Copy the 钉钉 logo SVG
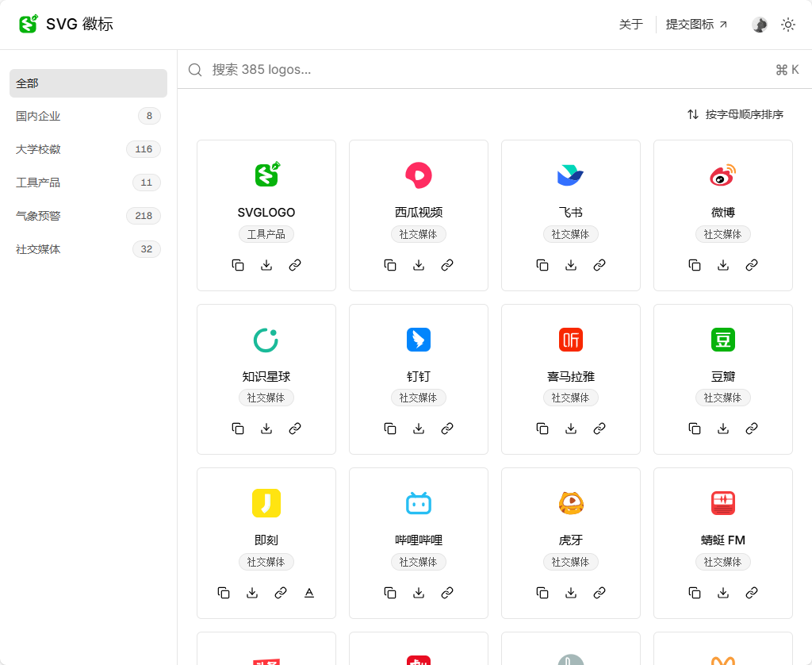The image size is (812, 665). pos(390,429)
